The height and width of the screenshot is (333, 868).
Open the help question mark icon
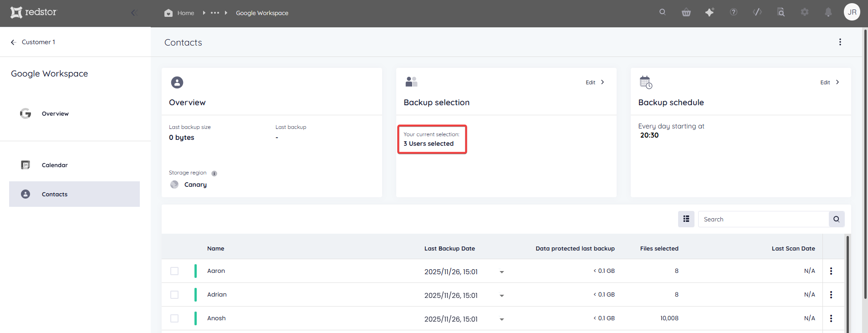pyautogui.click(x=734, y=12)
